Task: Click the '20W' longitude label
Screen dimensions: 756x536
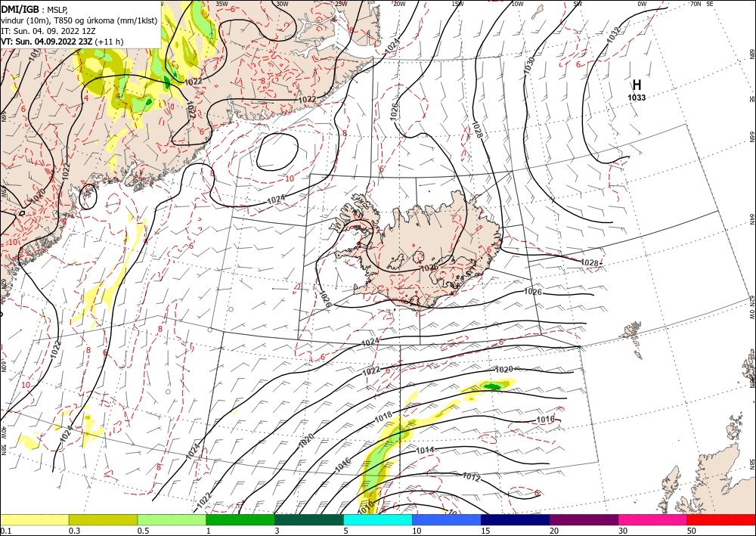Action: (398, 4)
